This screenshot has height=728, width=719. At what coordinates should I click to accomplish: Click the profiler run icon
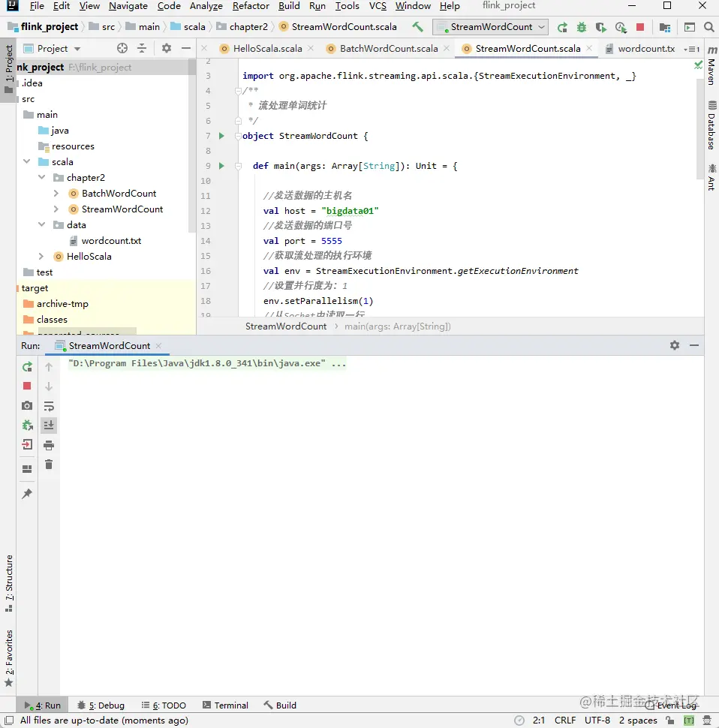pyautogui.click(x=621, y=27)
